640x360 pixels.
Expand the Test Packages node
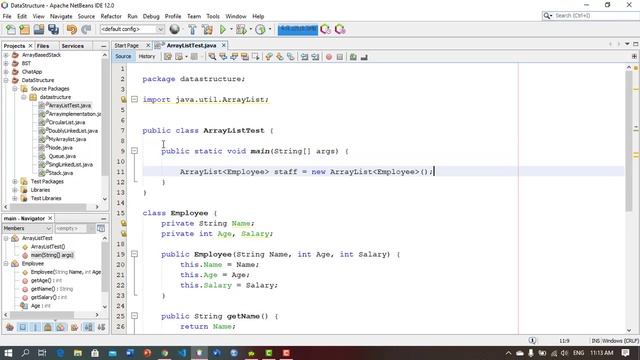click(15, 181)
